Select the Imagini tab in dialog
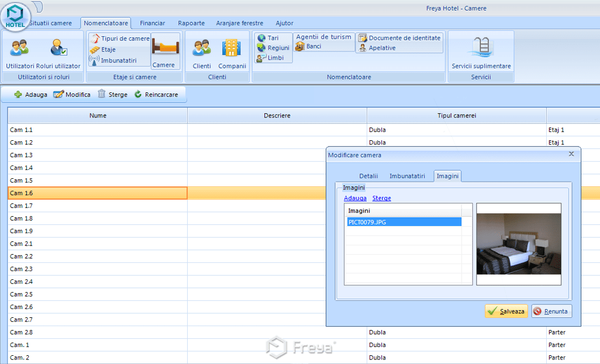 447,176
